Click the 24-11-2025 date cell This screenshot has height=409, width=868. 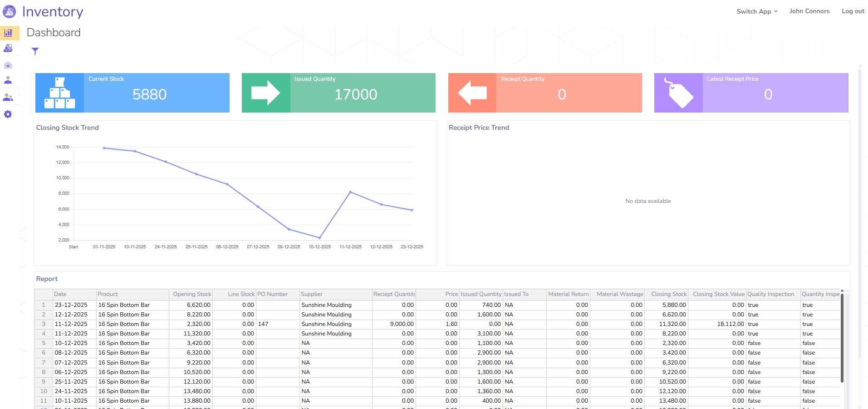coord(74,391)
